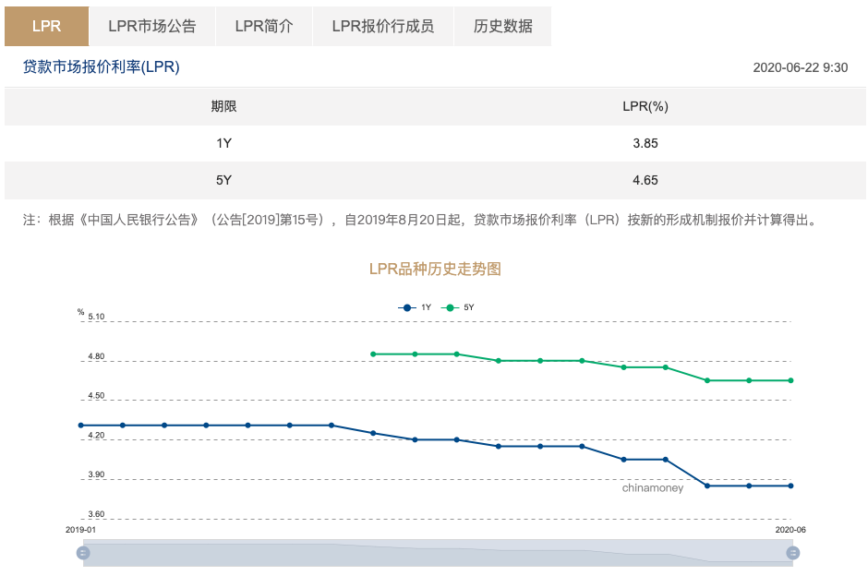868x588 pixels.
Task: Click the first 1Y data point at 2019-01
Action: point(81,426)
